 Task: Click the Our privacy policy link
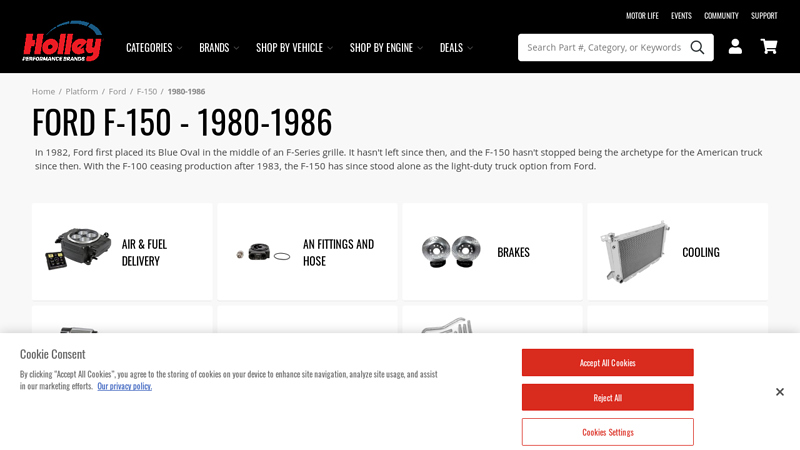click(x=124, y=386)
